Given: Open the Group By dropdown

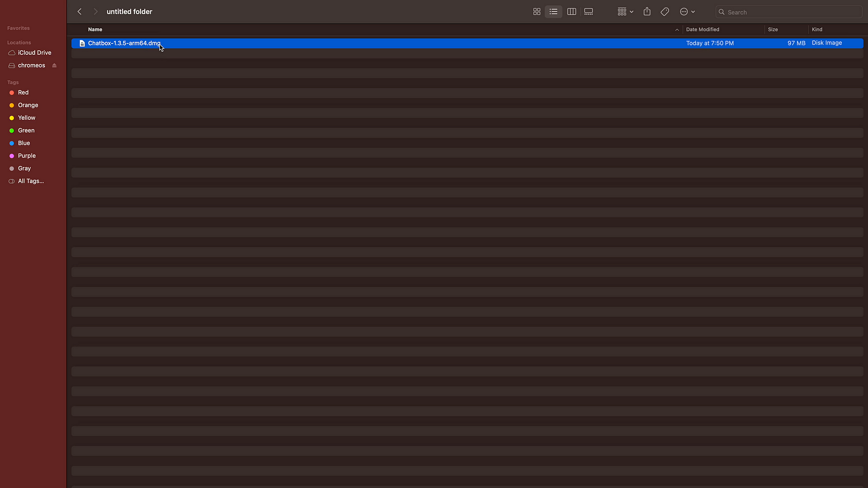Looking at the screenshot, I should [625, 11].
